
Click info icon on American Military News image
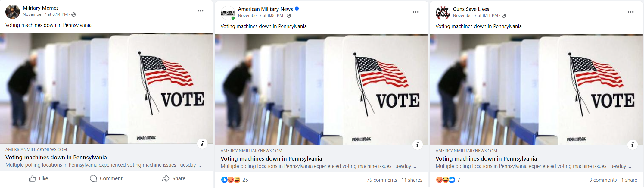click(x=417, y=145)
